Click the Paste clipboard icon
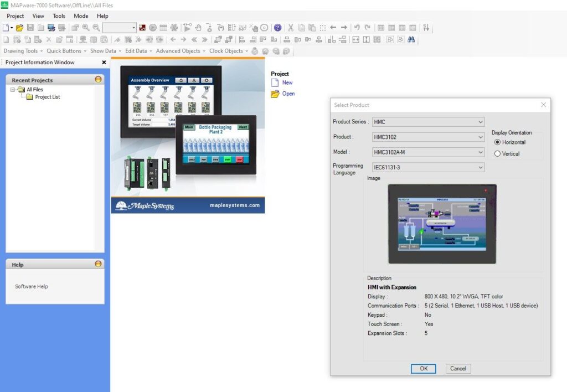 tap(312, 28)
